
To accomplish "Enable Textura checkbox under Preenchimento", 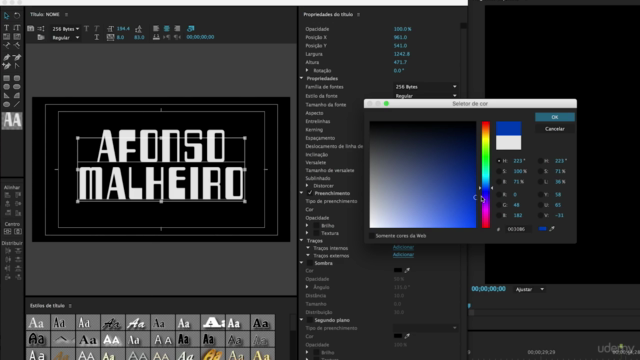I will pyautogui.click(x=316, y=233).
